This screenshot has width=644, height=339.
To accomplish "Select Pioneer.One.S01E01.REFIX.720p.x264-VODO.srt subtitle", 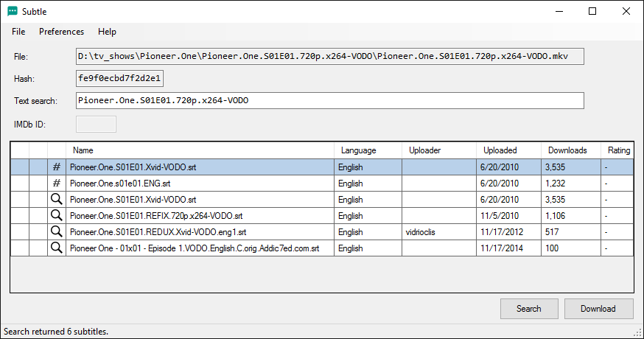I will (156, 216).
